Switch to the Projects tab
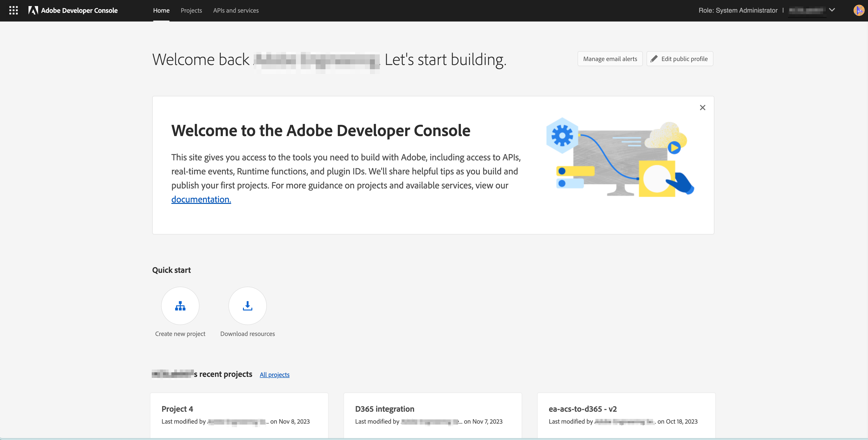This screenshot has height=440, width=868. (191, 11)
